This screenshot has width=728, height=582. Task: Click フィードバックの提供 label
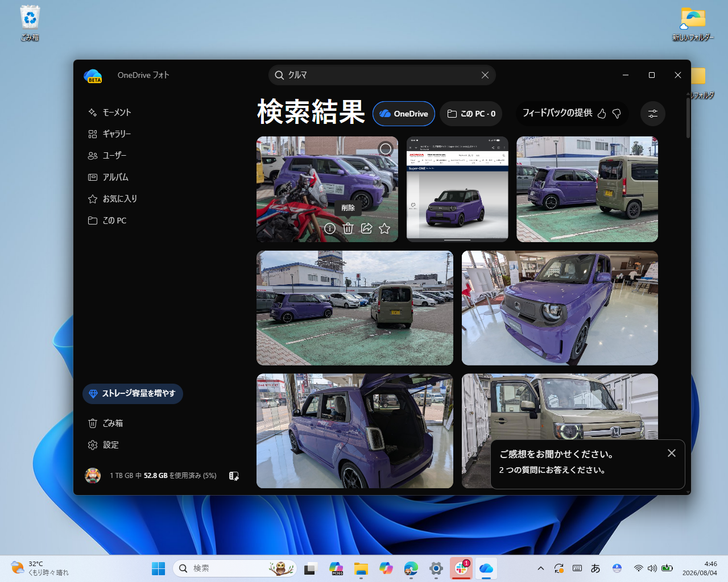point(557,113)
